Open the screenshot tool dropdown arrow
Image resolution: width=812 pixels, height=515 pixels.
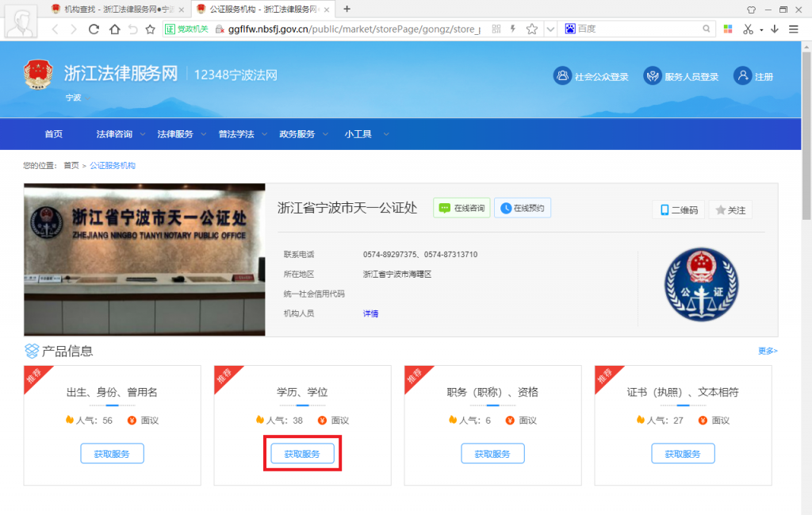tap(761, 30)
